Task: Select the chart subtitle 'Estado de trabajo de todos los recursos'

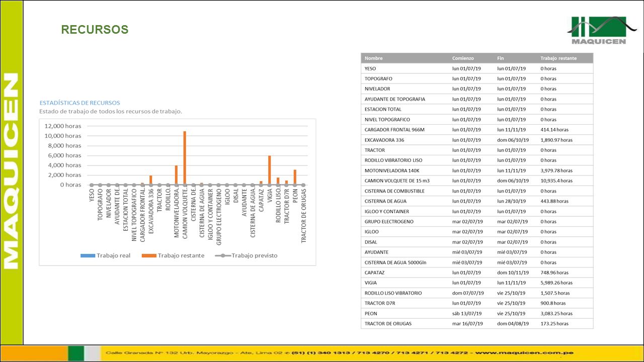Action: point(111,111)
